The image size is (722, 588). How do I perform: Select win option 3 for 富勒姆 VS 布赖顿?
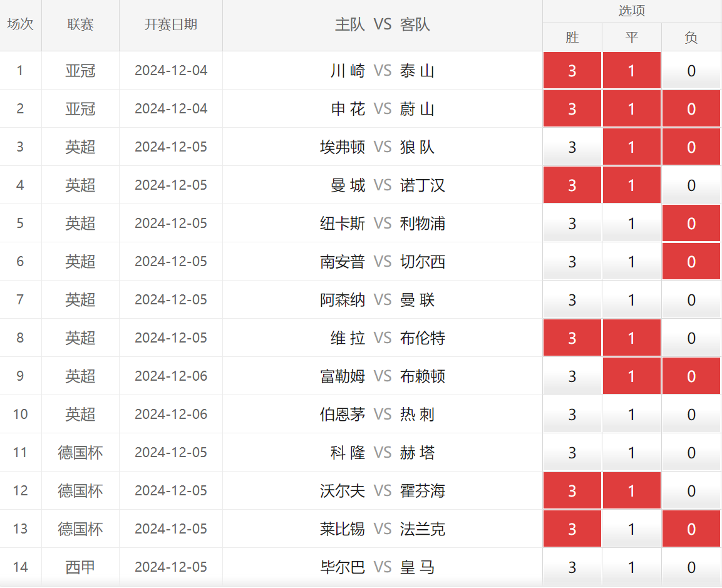click(572, 376)
